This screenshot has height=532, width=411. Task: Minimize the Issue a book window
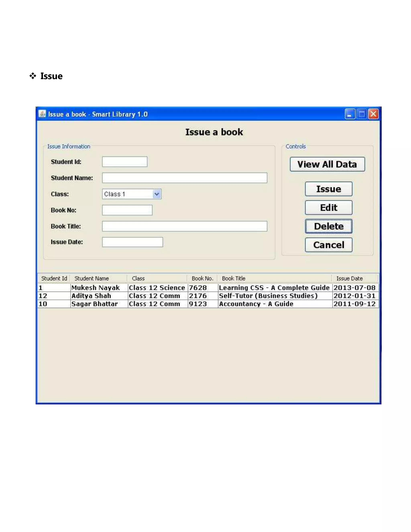[350, 114]
